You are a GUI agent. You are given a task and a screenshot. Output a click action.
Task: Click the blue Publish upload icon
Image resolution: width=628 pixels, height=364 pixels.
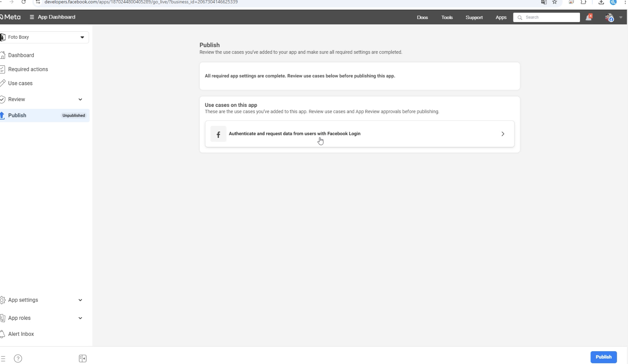coord(2,115)
